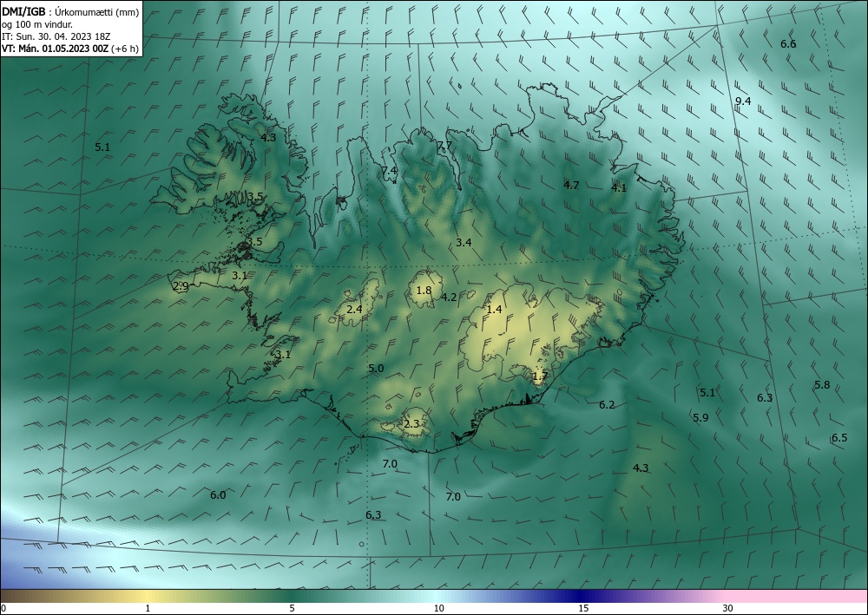This screenshot has width=868, height=615.
Task: Click the 6.6 precipitable water value
Action: (788, 44)
